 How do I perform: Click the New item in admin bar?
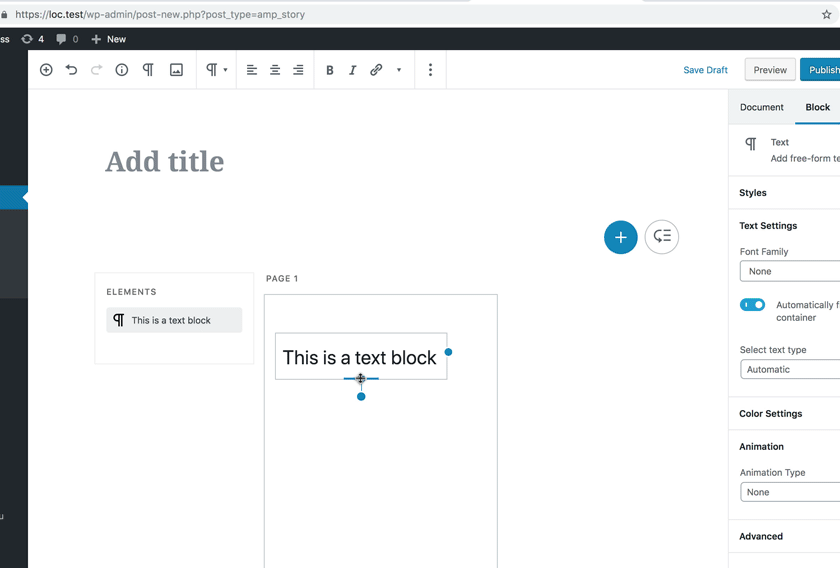click(x=109, y=39)
